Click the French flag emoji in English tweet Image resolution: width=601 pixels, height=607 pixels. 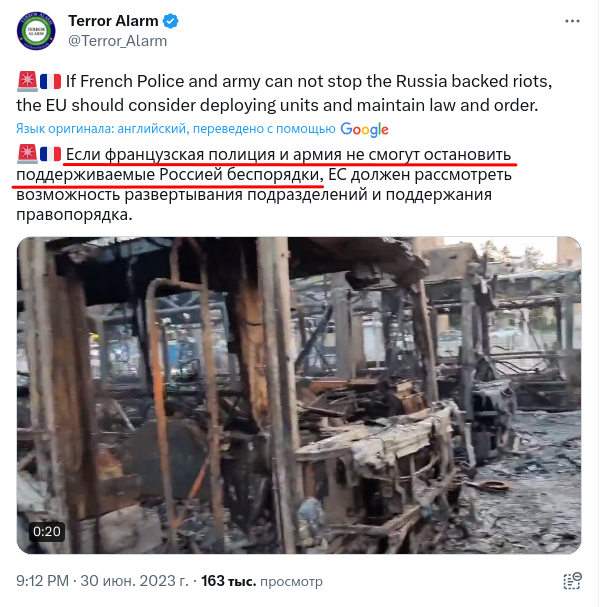[50, 82]
